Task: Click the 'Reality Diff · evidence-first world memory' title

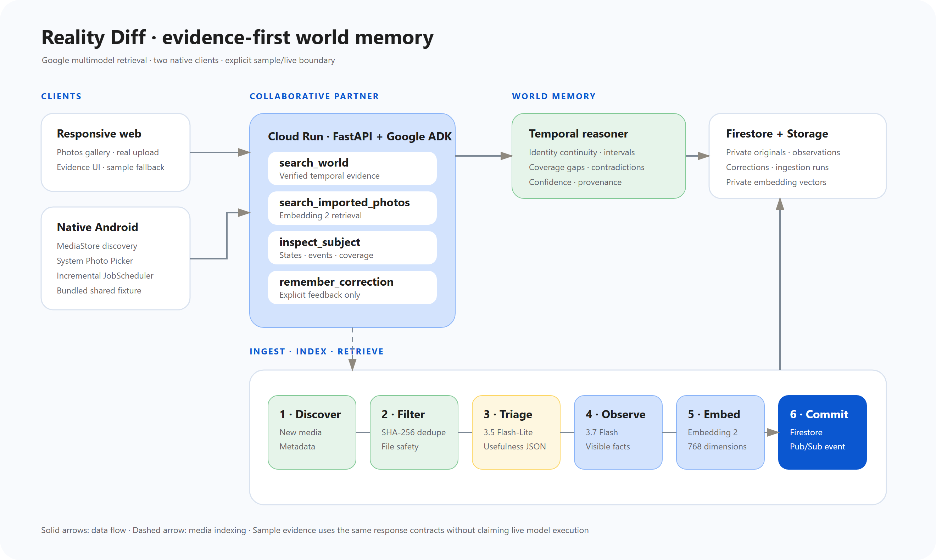Action: pos(238,37)
